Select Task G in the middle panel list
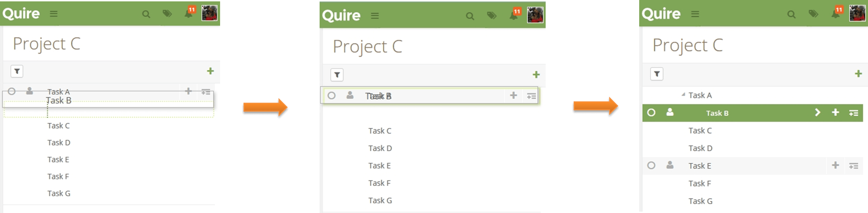868x213 pixels. tap(380, 200)
